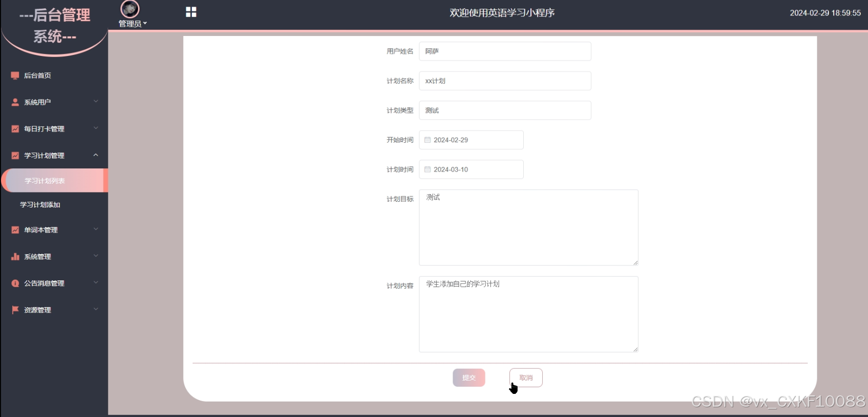
Task: Open the 管理员 dropdown menu
Action: [132, 24]
